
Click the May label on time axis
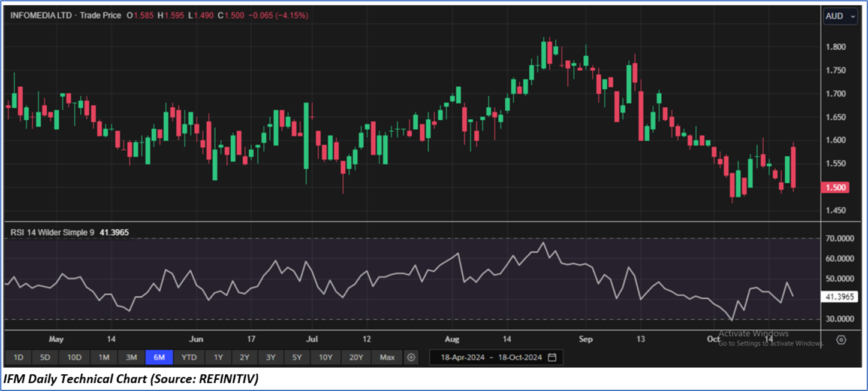[x=56, y=340]
